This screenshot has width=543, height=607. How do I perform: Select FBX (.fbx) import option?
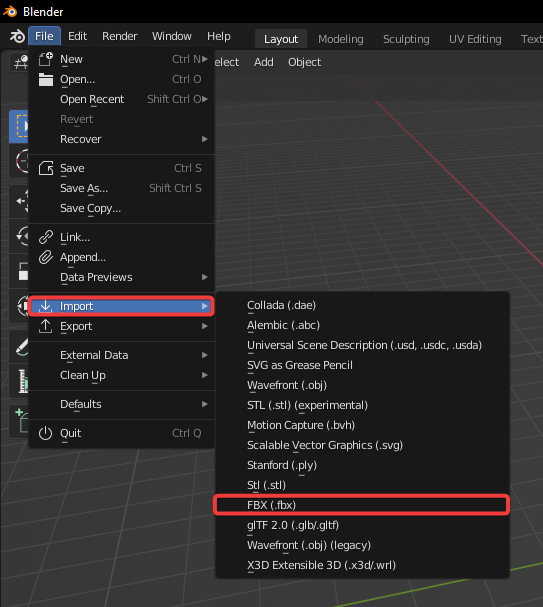(x=361, y=505)
